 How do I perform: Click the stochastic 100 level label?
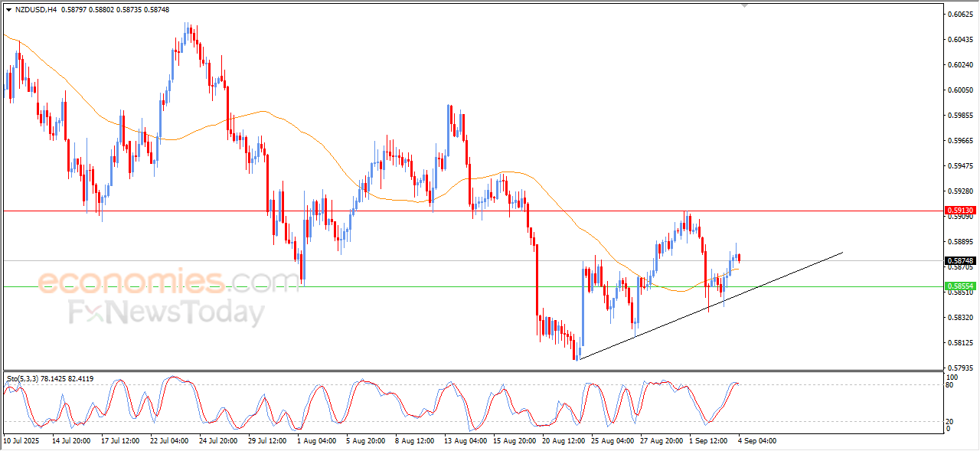(x=953, y=377)
